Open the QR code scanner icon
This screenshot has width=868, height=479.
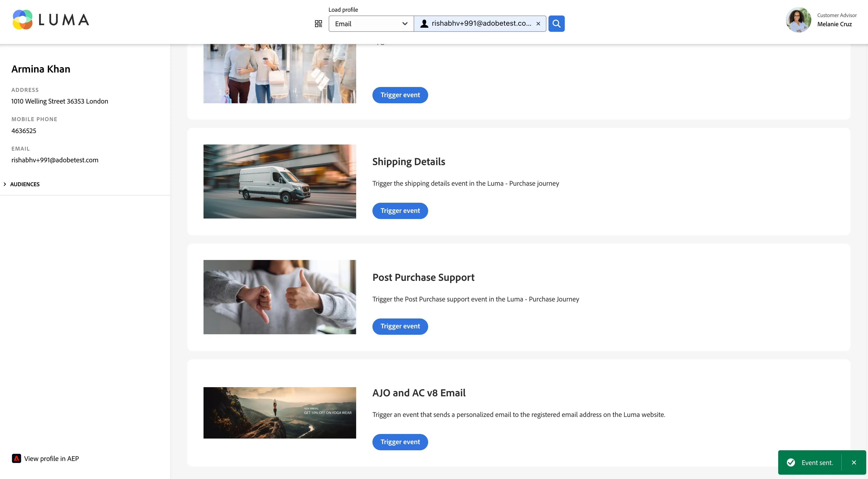318,24
